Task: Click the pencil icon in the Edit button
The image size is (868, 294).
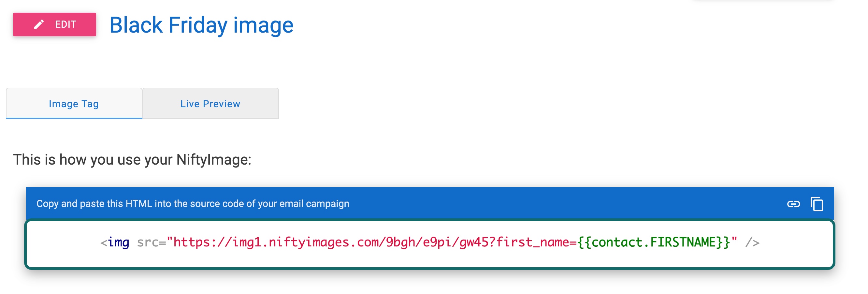Action: point(39,24)
